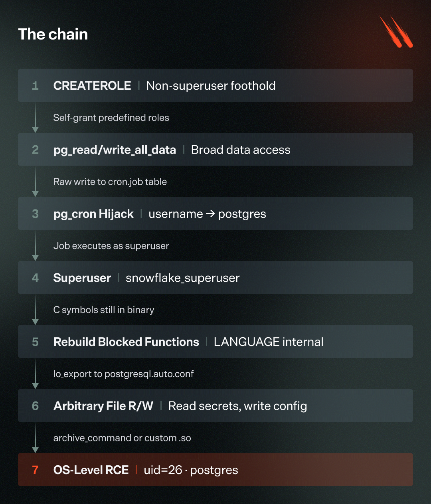Viewport: 431px width, 504px height.
Task: Click the step number 3 marker
Action: (x=35, y=214)
